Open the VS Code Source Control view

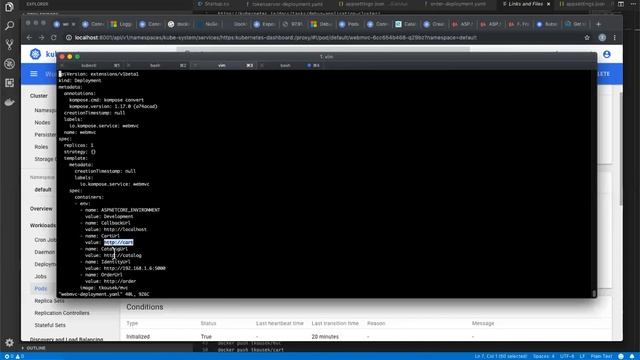point(9,44)
